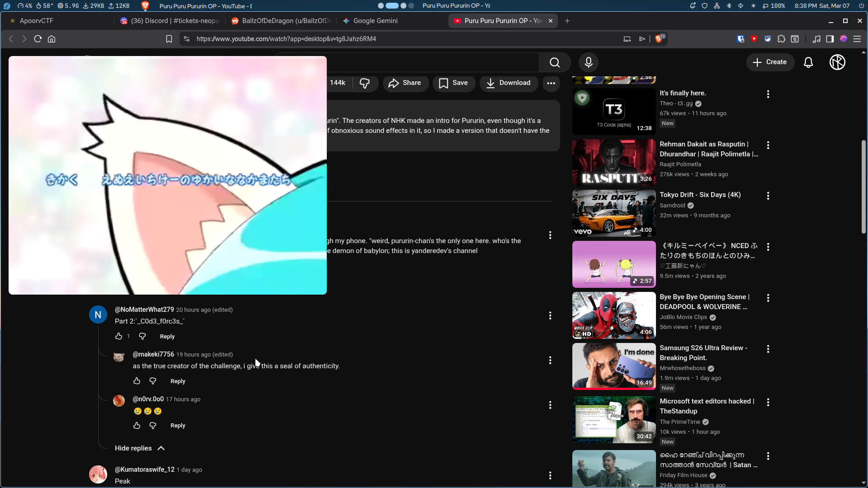Open options menu for Tokyo Drift video
868x488 pixels.
tap(768, 196)
